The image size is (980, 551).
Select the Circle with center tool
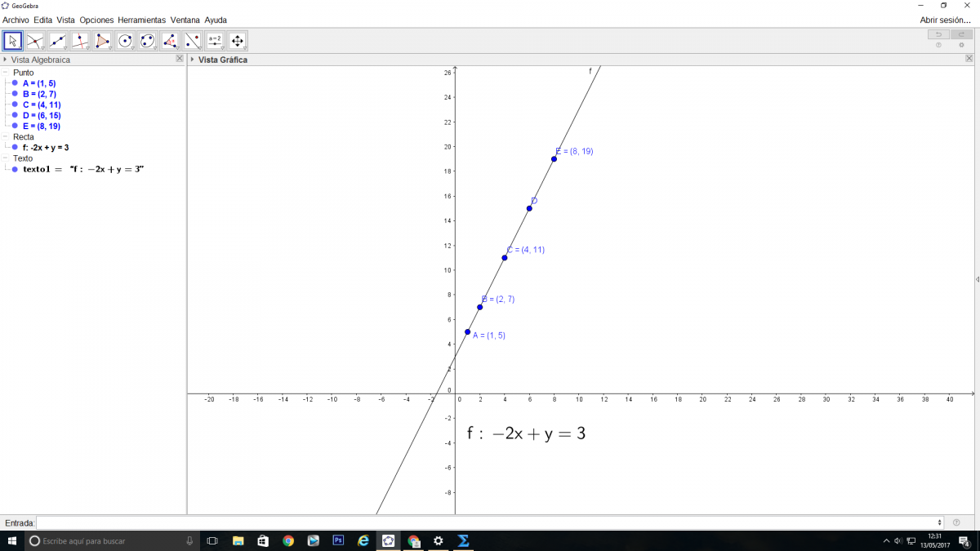[125, 41]
